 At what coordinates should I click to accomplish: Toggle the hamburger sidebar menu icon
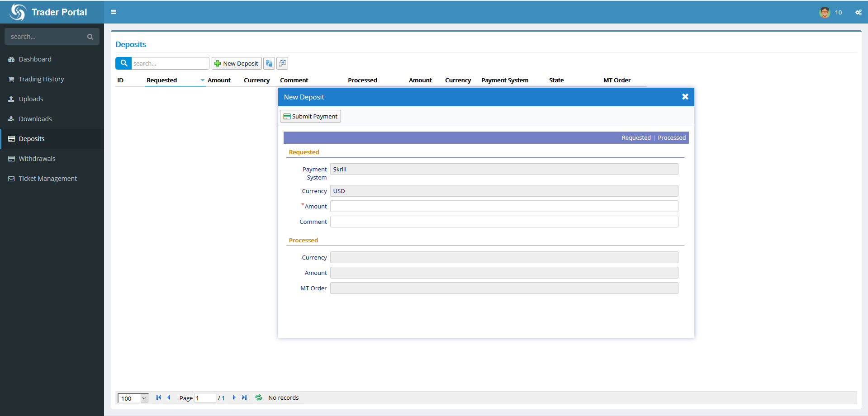coord(114,12)
